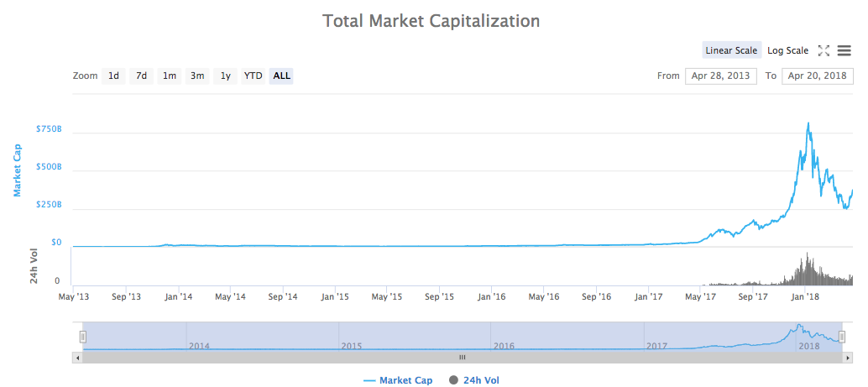
Task: Click the scrollbar left arrow
Action: click(79, 357)
